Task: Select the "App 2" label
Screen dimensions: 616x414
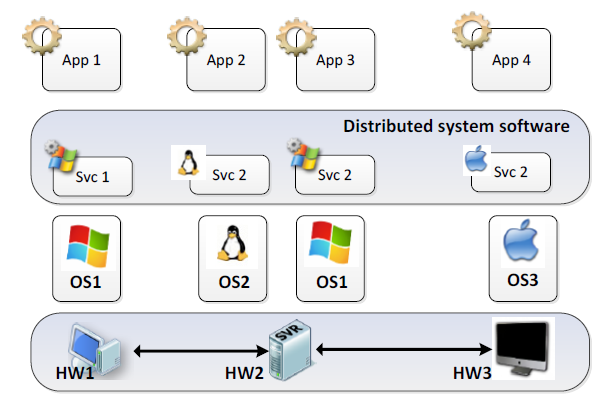Action: point(226,60)
